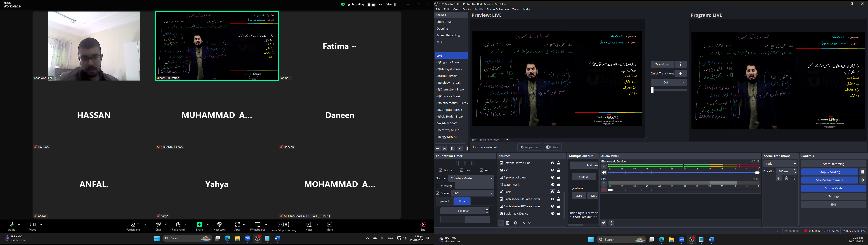Toggle the sec. checkbox in Countdown Timer

click(x=481, y=170)
